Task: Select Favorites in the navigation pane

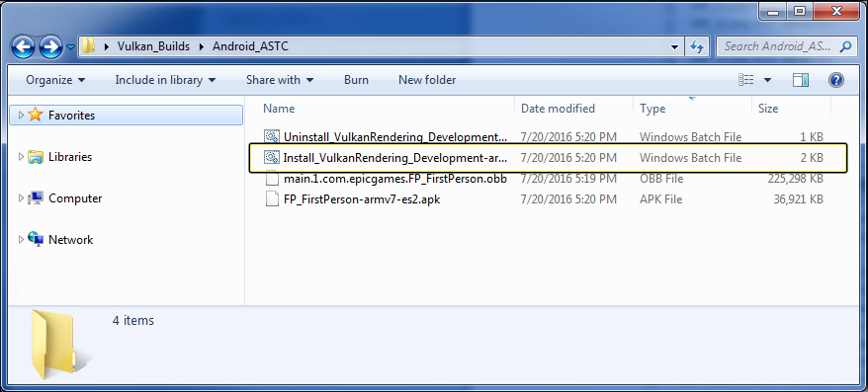Action: [x=127, y=115]
